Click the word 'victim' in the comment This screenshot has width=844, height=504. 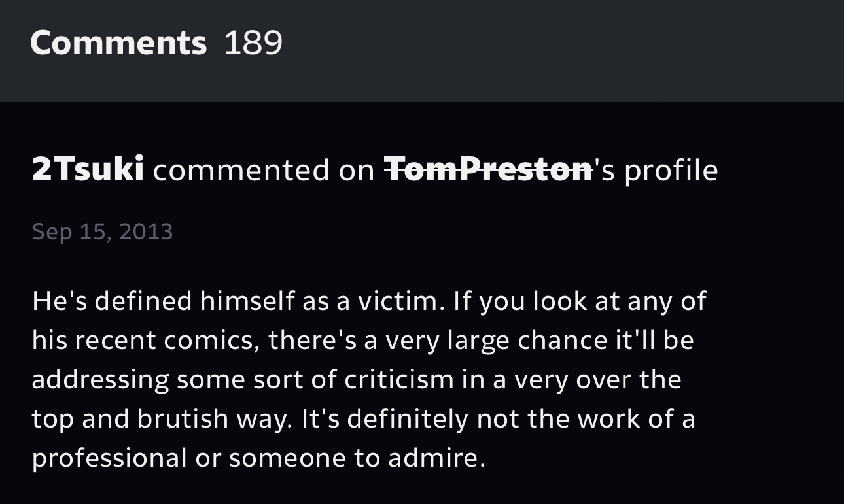(x=397, y=301)
